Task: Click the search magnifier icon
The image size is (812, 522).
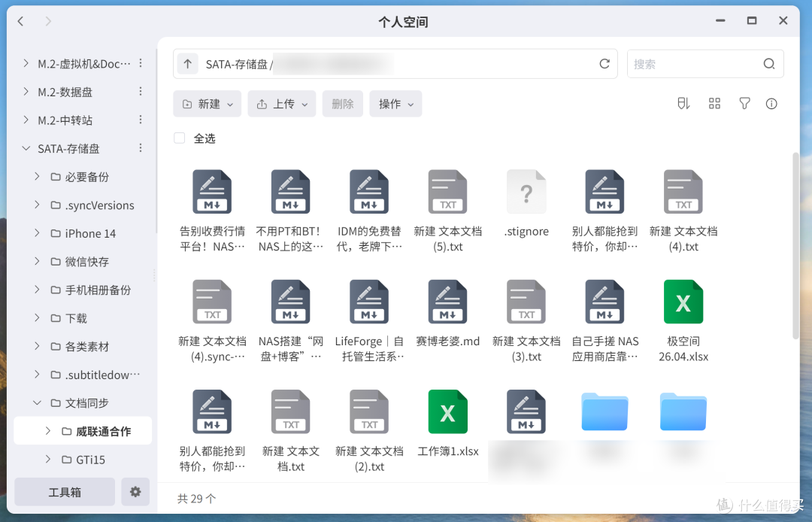Action: pos(769,64)
